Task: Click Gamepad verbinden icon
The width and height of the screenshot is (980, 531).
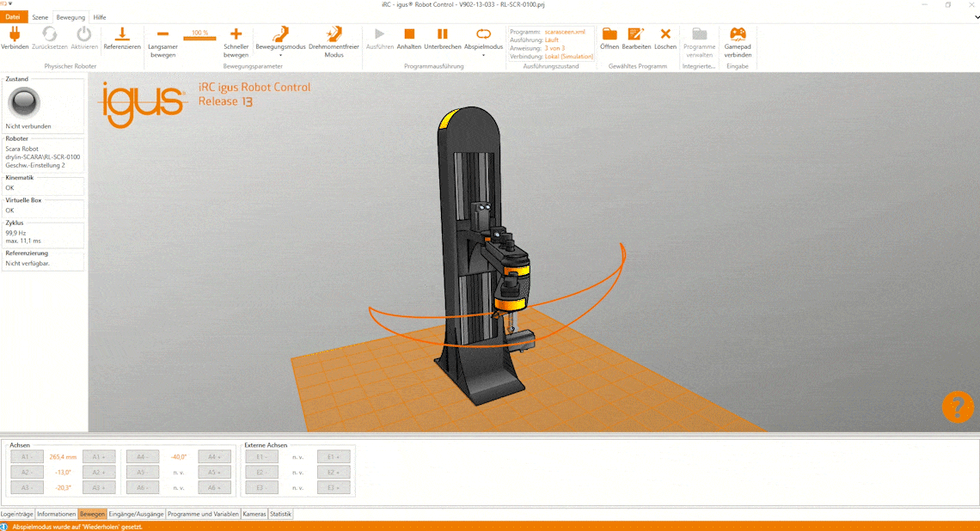Action: (738, 34)
